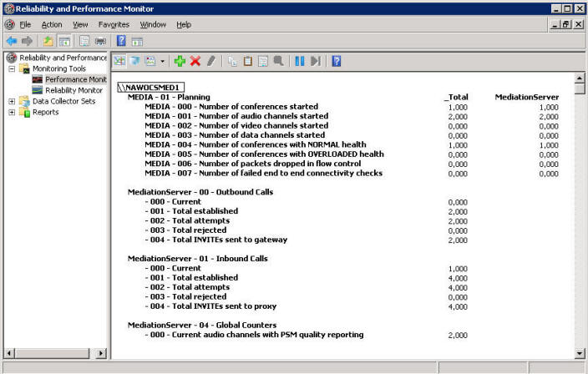Click the View Log Data icon
The image size is (588, 374).
pyautogui.click(x=134, y=61)
